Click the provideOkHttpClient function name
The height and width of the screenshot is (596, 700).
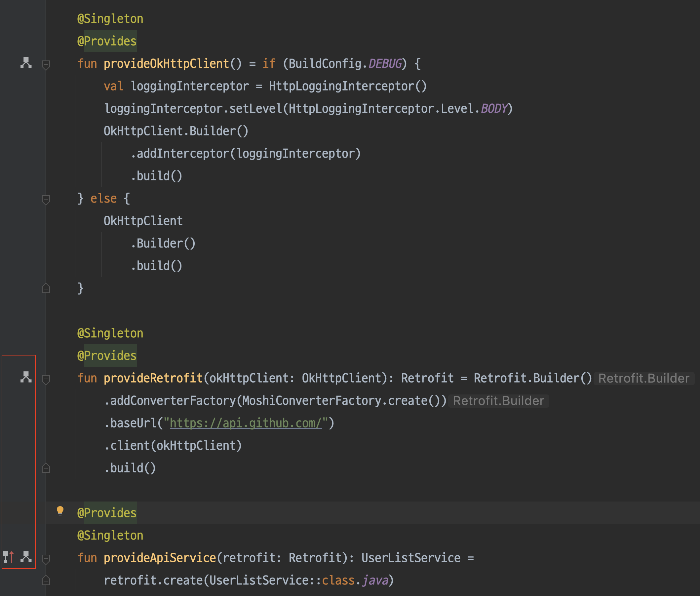coord(166,64)
